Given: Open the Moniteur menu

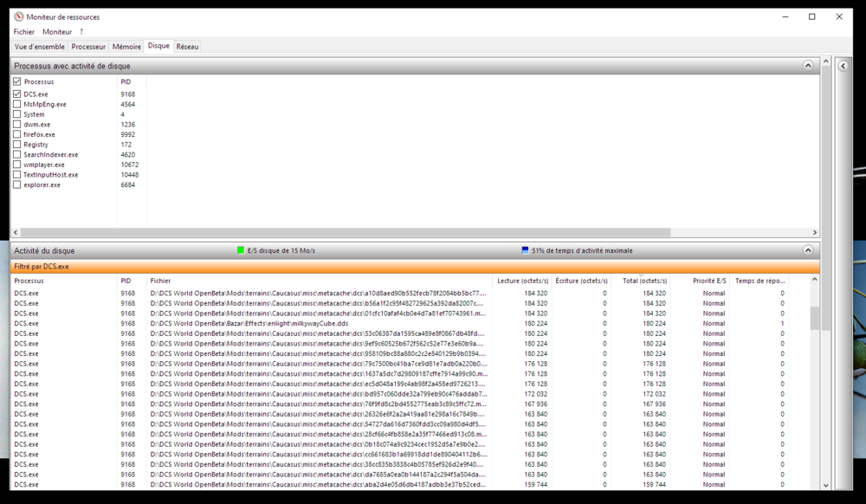Looking at the screenshot, I should coord(57,32).
